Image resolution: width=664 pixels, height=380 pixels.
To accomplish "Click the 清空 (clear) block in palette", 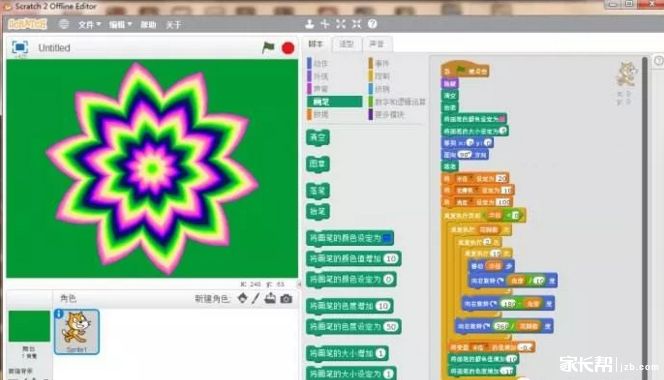I will 318,138.
